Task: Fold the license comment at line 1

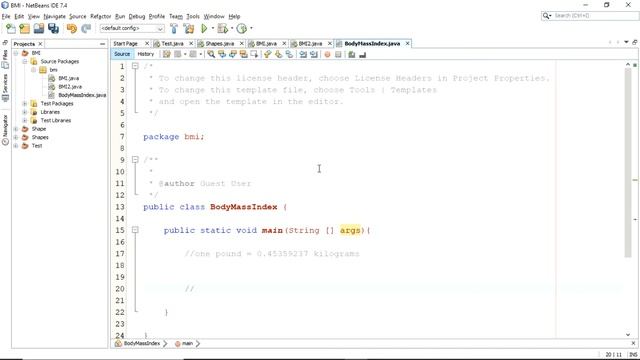Action: pos(135,66)
